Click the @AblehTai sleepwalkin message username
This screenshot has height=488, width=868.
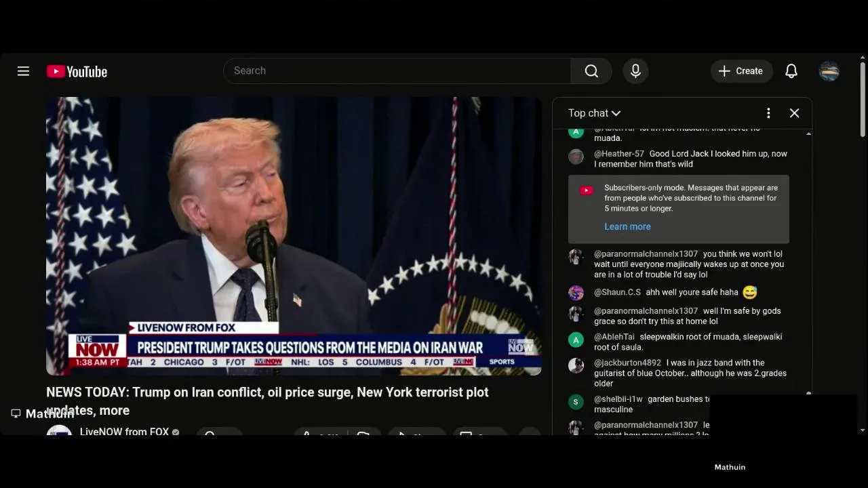(614, 337)
